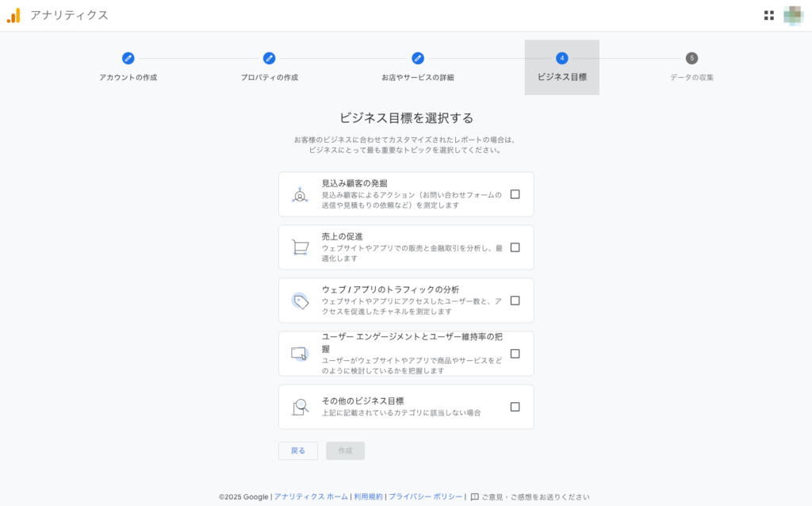Click the pencil icon on プロパティの作成 step
Image resolution: width=812 pixels, height=506 pixels.
point(270,59)
